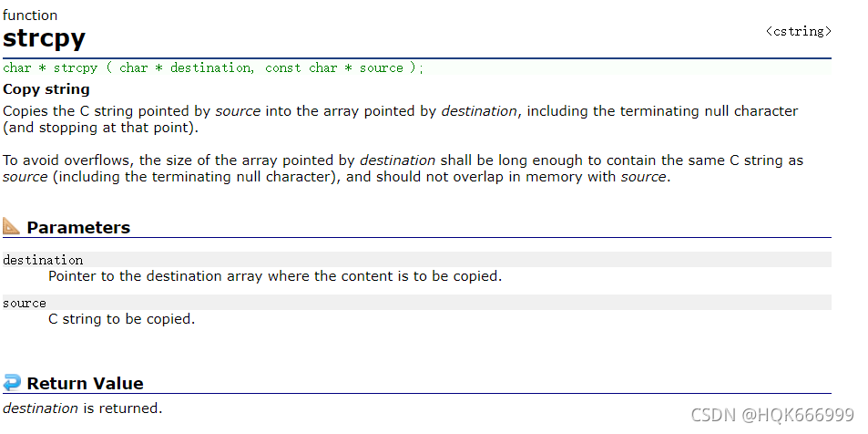Viewport: 868px width, 434px height.
Task: Click the strcpy function title
Action: [x=45, y=37]
